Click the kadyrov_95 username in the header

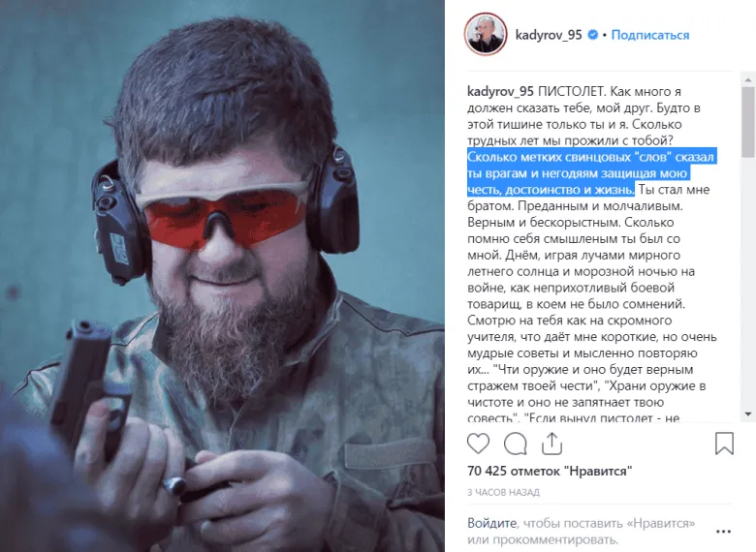(549, 35)
